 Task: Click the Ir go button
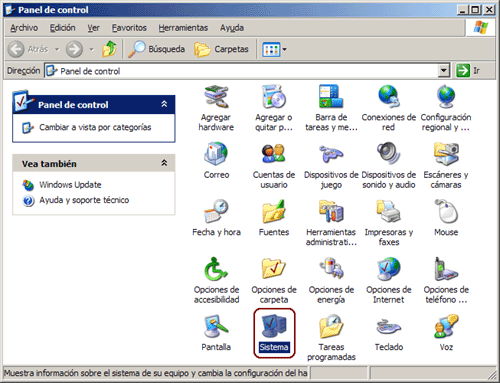click(468, 71)
